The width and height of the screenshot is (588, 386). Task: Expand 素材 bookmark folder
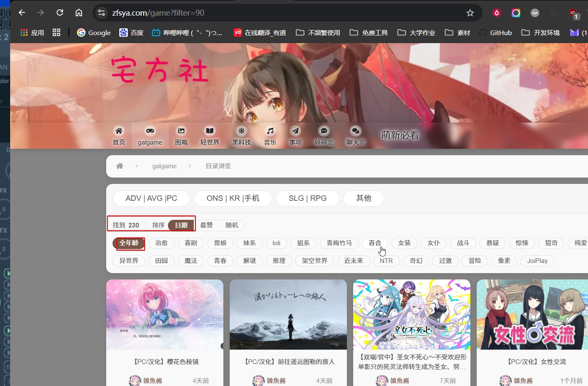tap(457, 33)
